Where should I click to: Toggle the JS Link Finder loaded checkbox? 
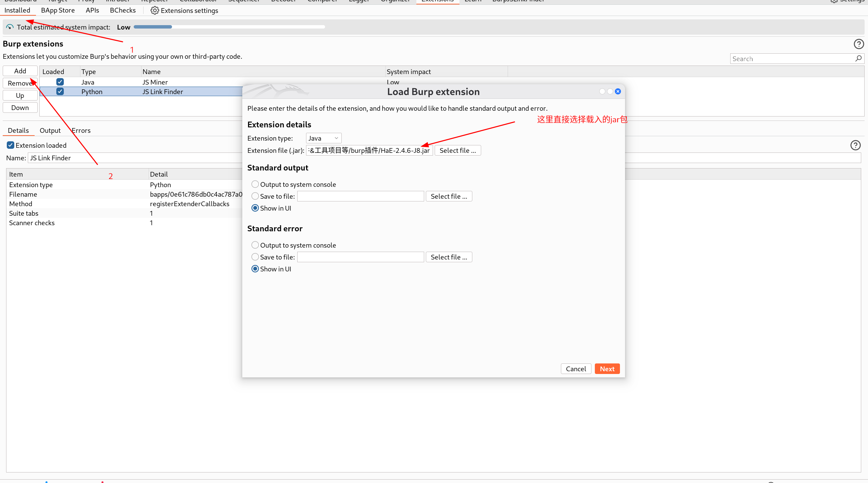(60, 91)
